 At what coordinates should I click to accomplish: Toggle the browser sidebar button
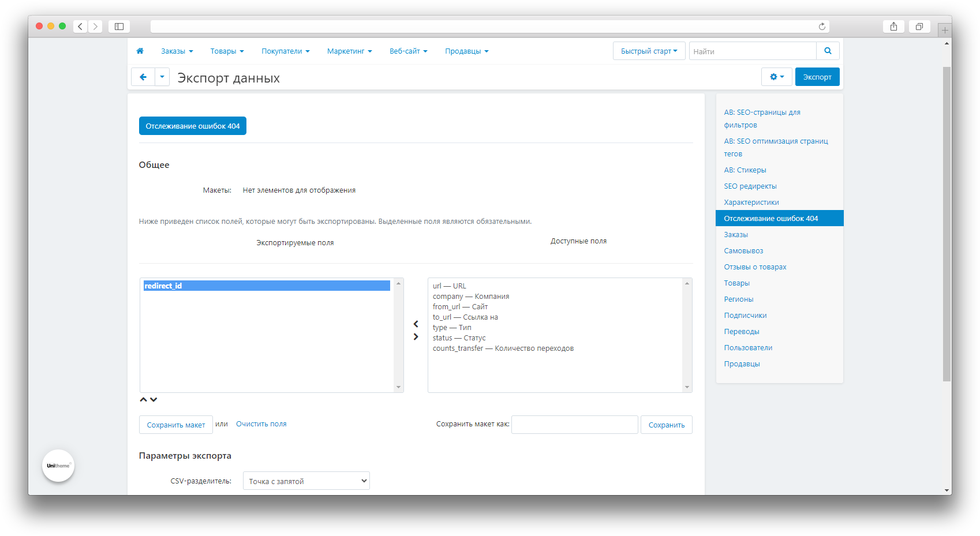(x=119, y=27)
